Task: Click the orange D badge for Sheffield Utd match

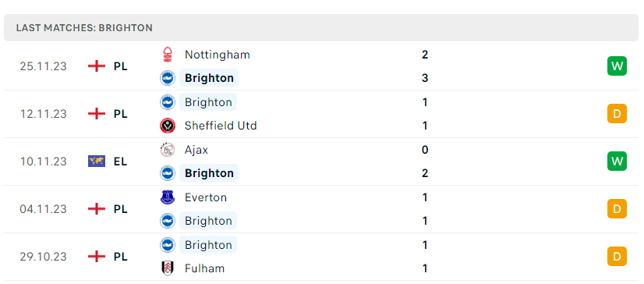Action: click(x=617, y=113)
